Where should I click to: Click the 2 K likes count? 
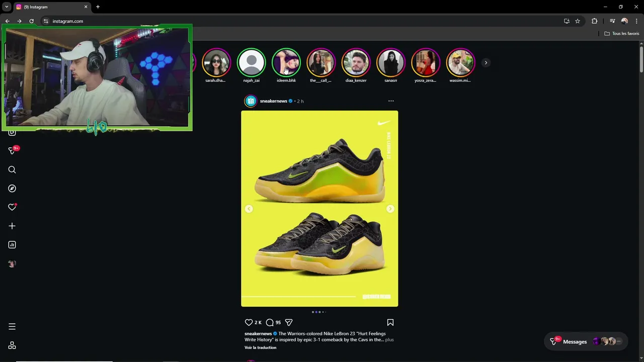(258, 322)
